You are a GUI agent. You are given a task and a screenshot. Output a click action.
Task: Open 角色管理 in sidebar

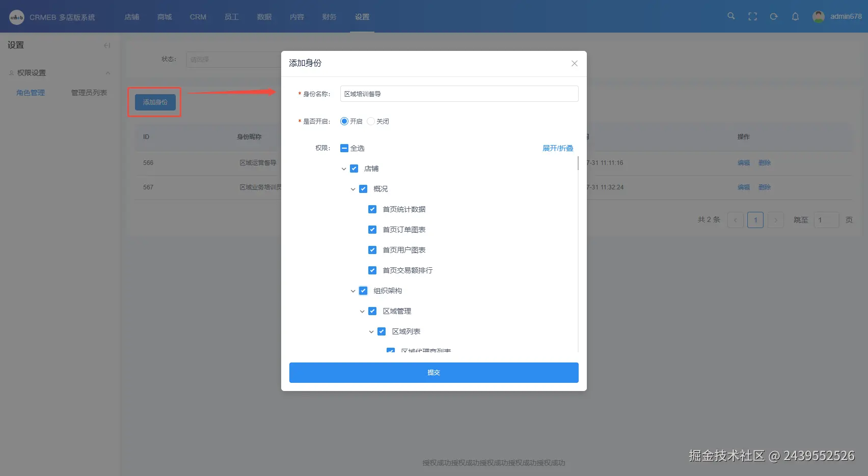31,93
